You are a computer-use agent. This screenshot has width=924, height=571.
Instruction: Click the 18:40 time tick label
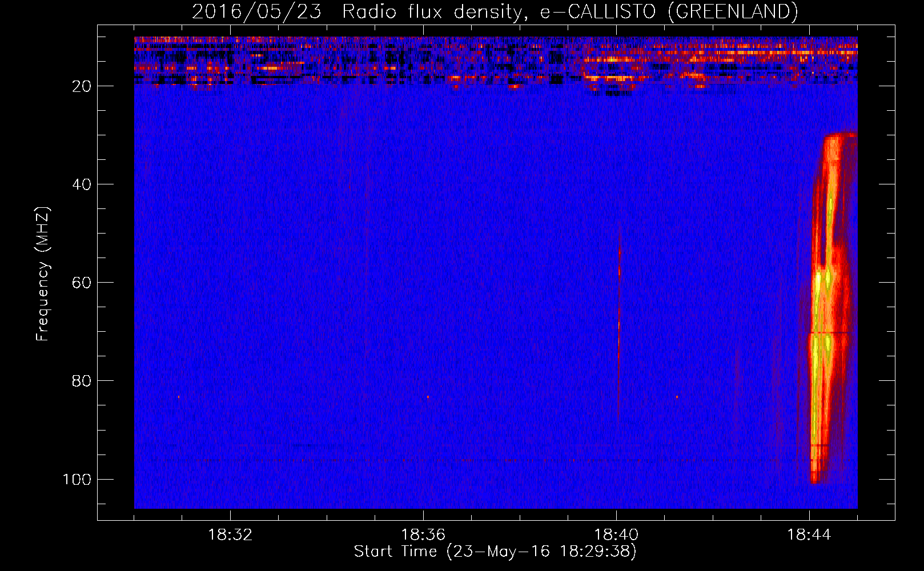click(616, 535)
